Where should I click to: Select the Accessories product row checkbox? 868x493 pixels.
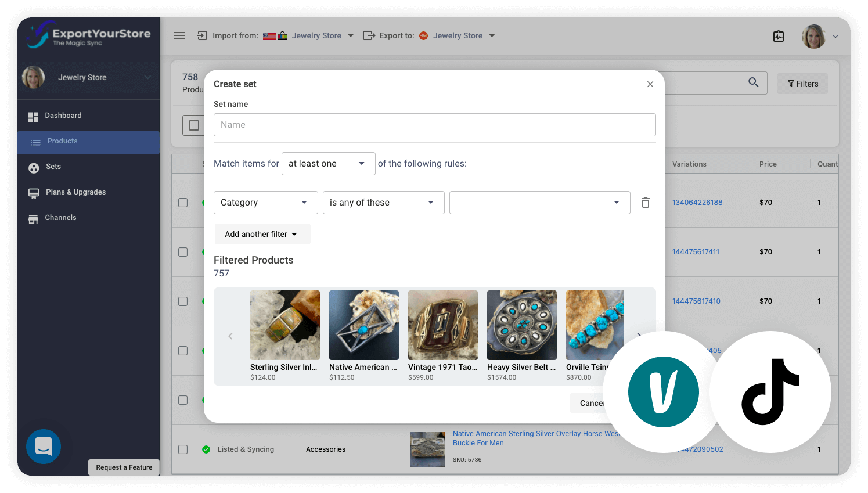(x=183, y=449)
